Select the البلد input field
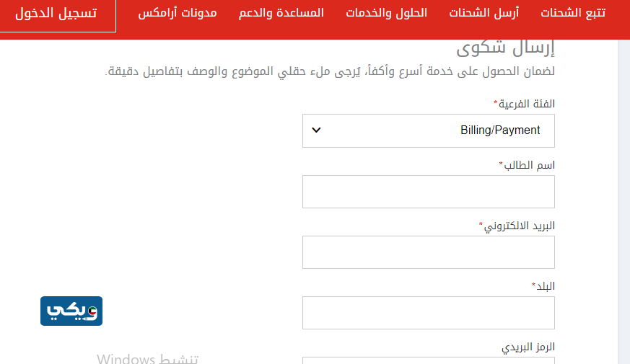Viewport: 630px width, 364px height. [428, 312]
